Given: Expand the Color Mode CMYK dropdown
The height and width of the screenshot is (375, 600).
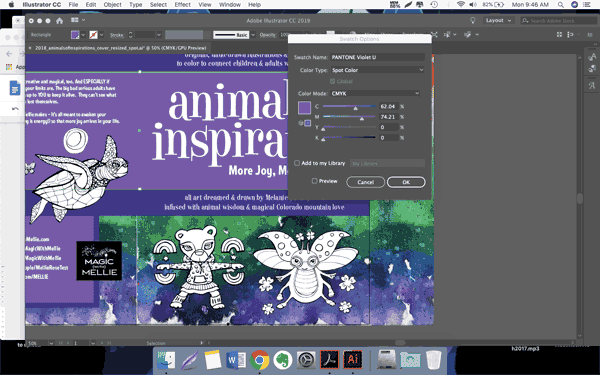Looking at the screenshot, I should pyautogui.click(x=375, y=93).
